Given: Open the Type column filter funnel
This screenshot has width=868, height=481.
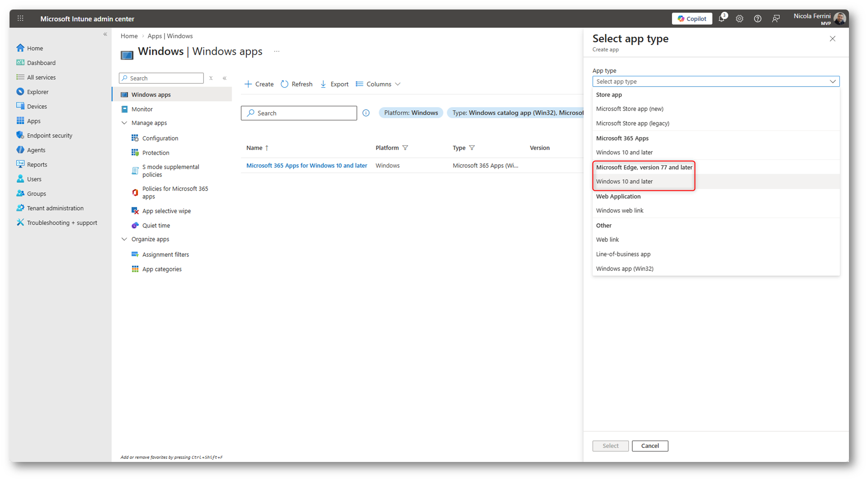Looking at the screenshot, I should [472, 148].
